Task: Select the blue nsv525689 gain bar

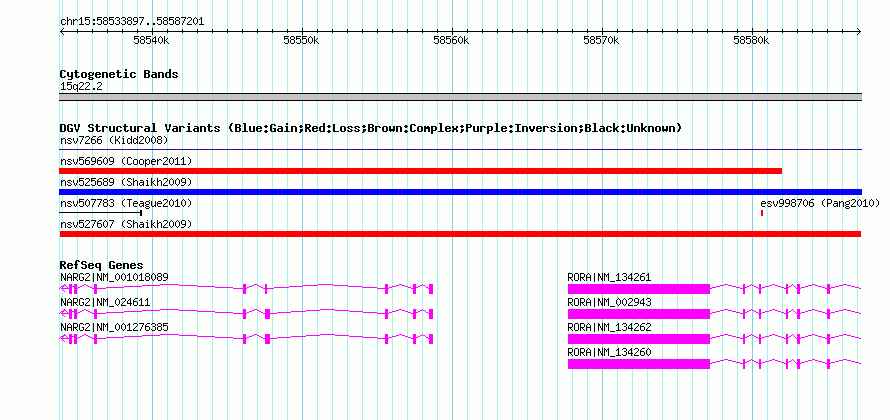Action: click(x=460, y=192)
